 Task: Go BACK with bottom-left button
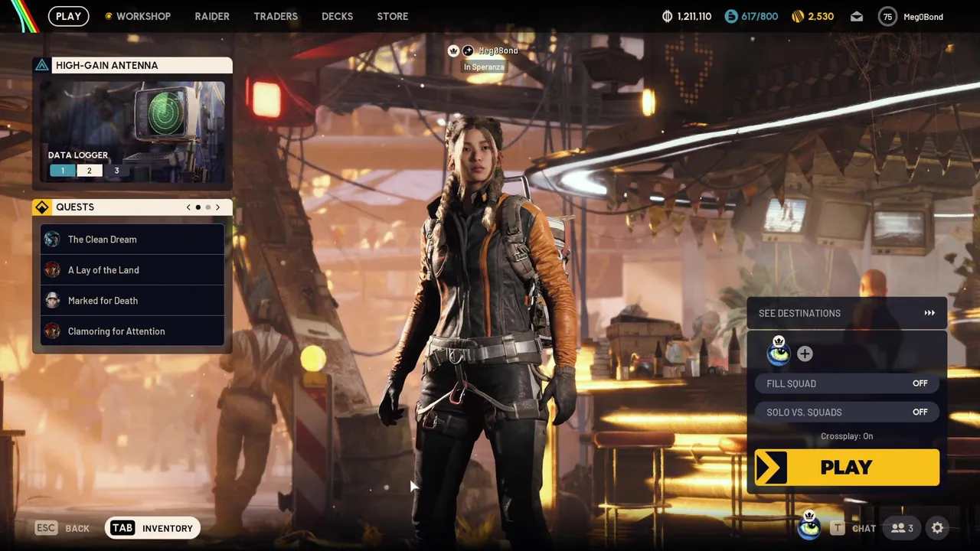tap(77, 529)
